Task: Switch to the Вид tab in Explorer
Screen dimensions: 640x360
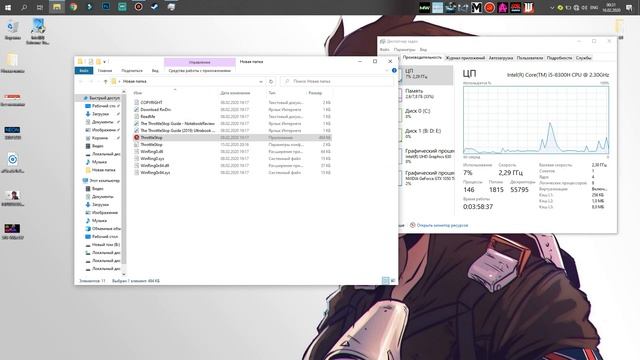Action: point(155,71)
